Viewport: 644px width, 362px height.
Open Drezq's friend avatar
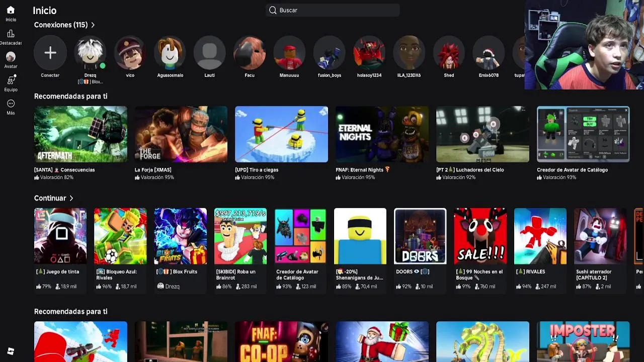pyautogui.click(x=90, y=53)
